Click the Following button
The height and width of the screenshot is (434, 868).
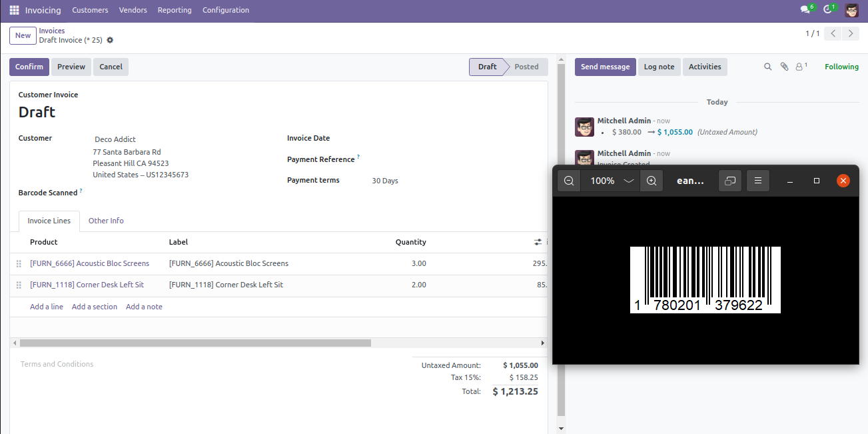click(841, 67)
